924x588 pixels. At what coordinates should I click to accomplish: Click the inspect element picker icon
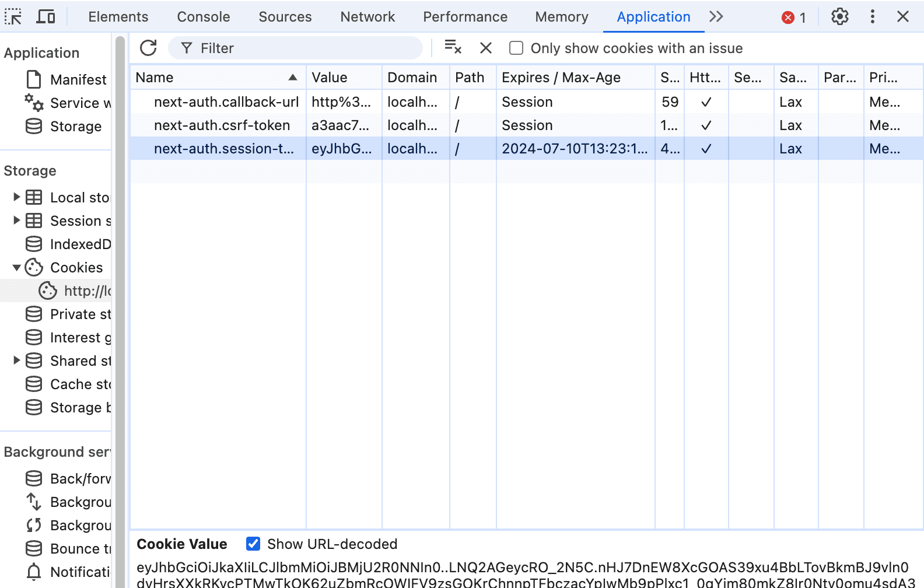pos(13,17)
